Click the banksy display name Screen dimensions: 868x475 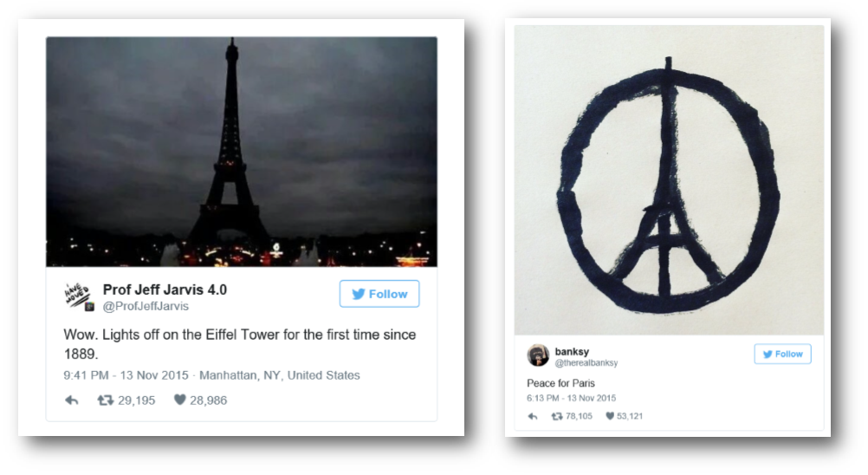(572, 352)
